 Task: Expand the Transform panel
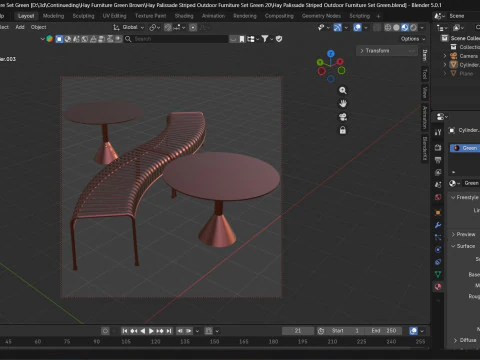pyautogui.click(x=386, y=51)
